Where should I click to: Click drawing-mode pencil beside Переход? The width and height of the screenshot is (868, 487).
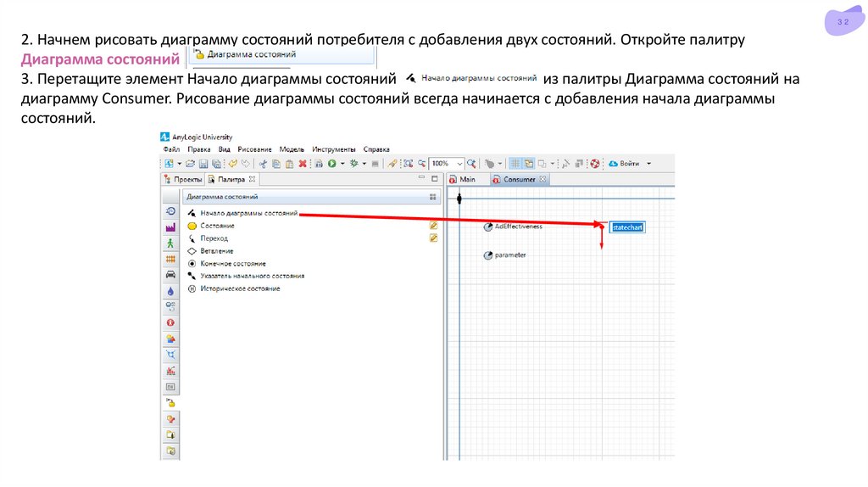pyautogui.click(x=433, y=238)
